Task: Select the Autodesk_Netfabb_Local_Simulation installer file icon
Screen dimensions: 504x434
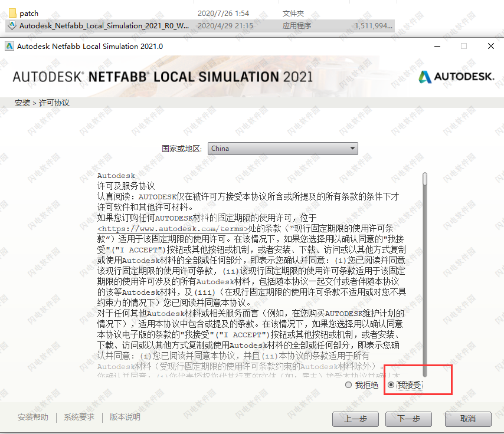Action: coord(12,25)
